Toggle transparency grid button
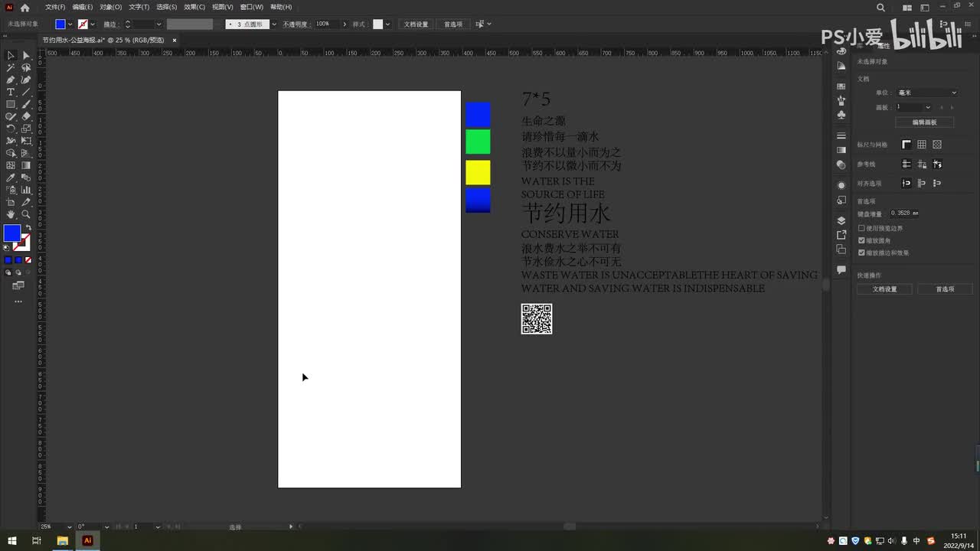This screenshot has width=980, height=551. (937, 145)
